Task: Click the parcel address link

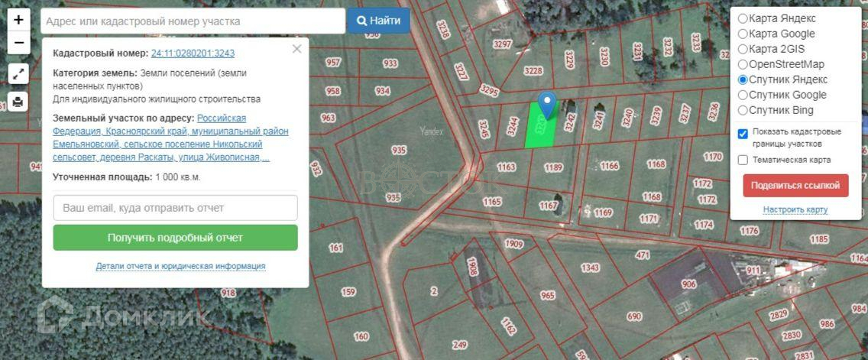Action: point(170,138)
